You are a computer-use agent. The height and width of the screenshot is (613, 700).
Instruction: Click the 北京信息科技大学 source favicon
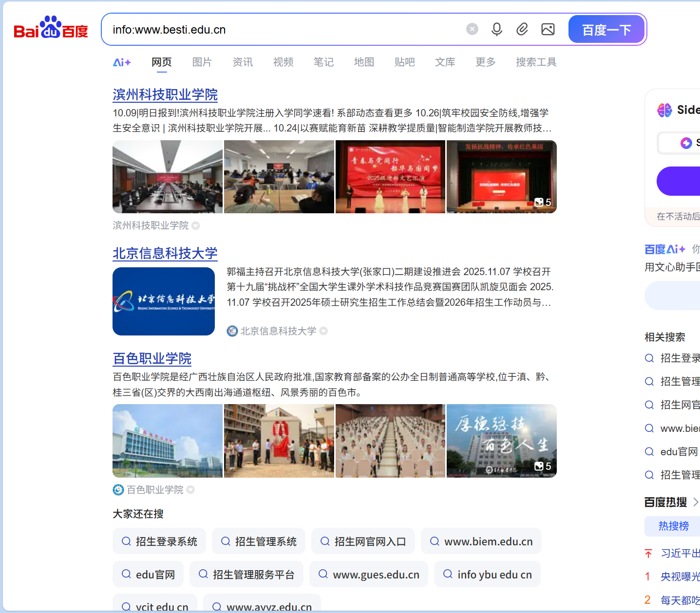(232, 331)
